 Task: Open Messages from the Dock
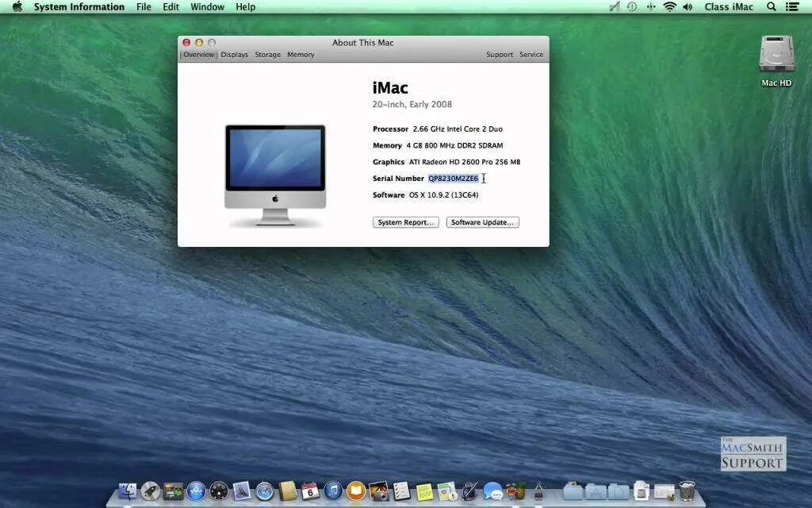click(x=493, y=491)
